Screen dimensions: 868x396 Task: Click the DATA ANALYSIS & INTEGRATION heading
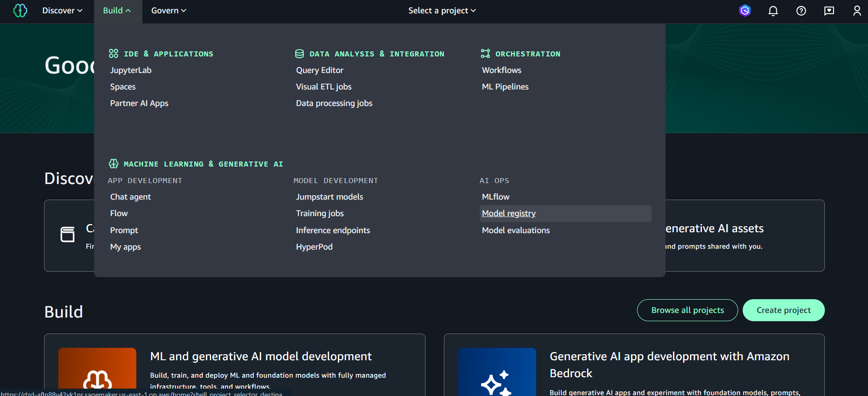tap(377, 54)
